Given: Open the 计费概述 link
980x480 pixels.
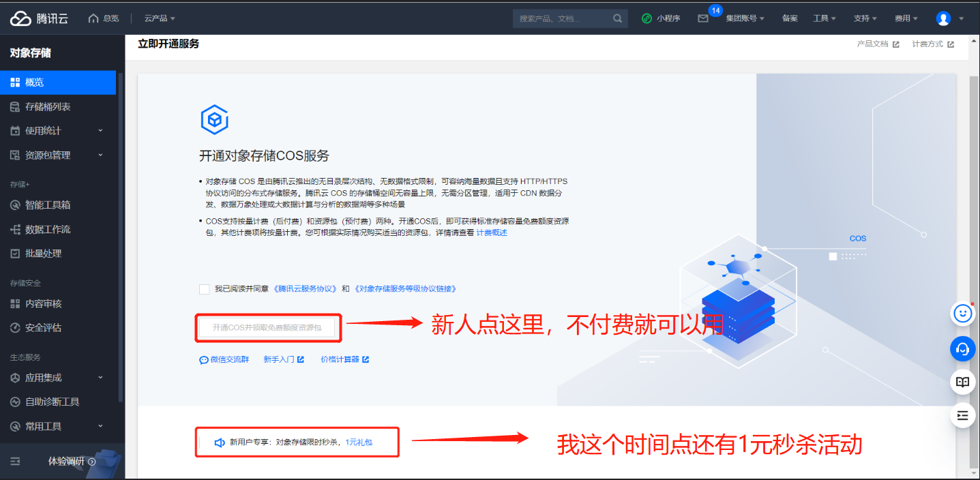Looking at the screenshot, I should coord(492,233).
